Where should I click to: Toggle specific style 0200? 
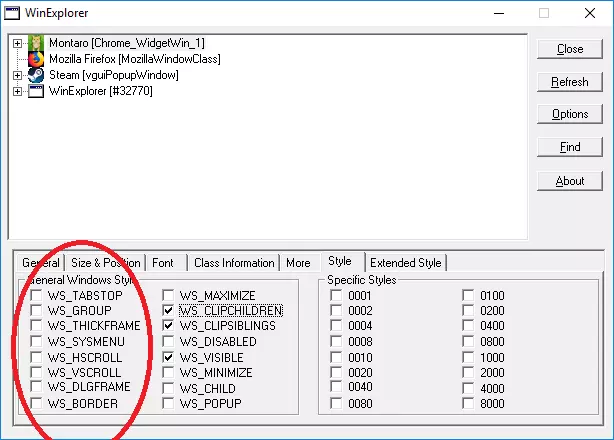(x=468, y=310)
